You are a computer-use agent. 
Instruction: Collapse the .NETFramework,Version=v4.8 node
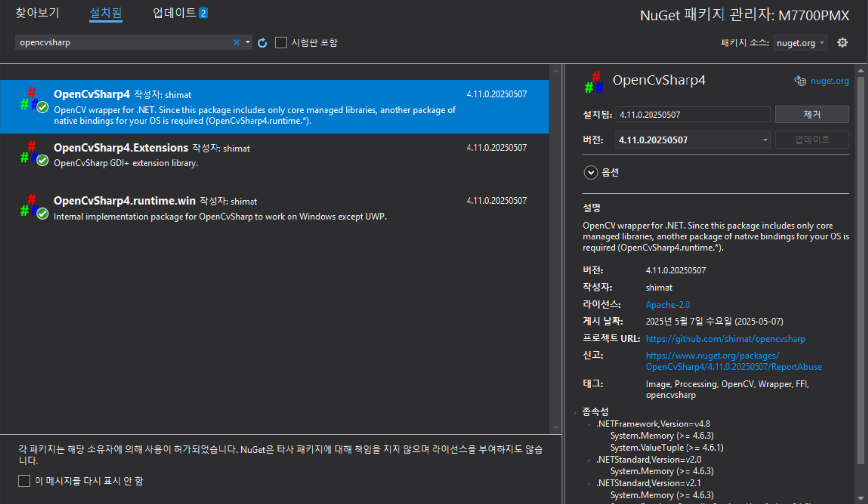(x=589, y=425)
